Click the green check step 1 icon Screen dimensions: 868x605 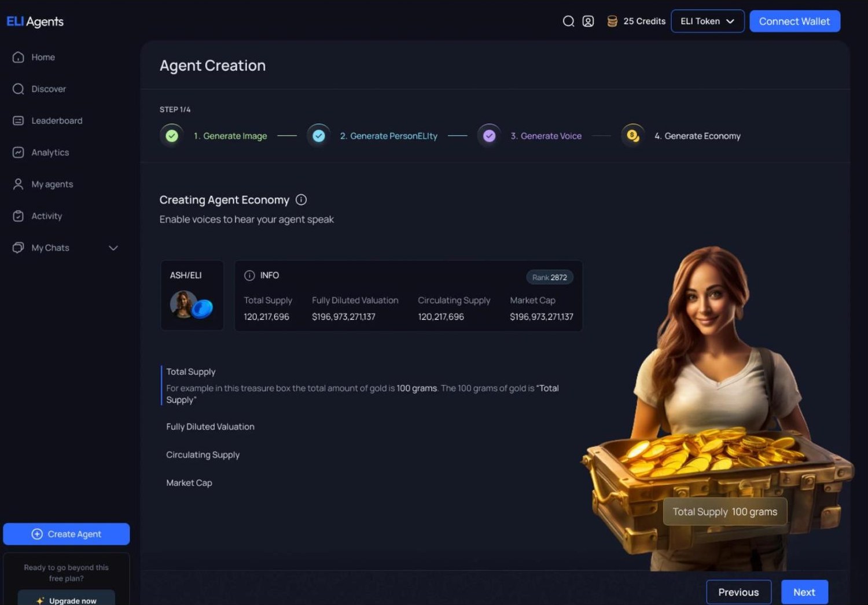tap(172, 136)
